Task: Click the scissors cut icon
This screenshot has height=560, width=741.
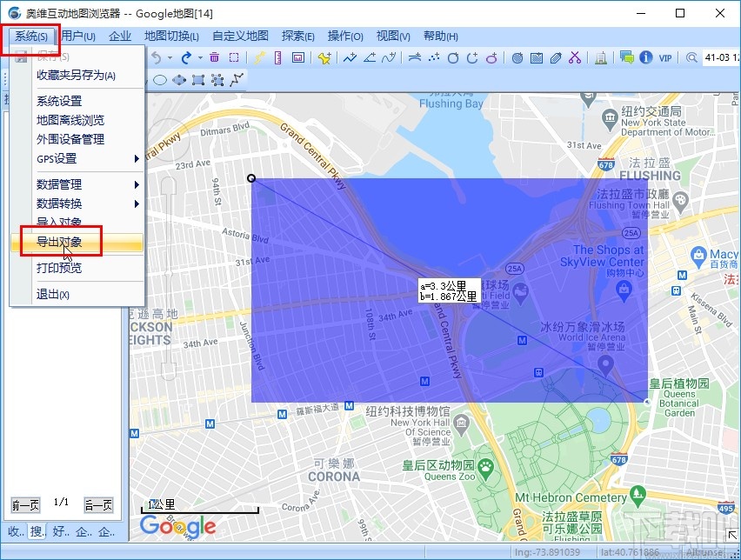Action: click(x=573, y=57)
